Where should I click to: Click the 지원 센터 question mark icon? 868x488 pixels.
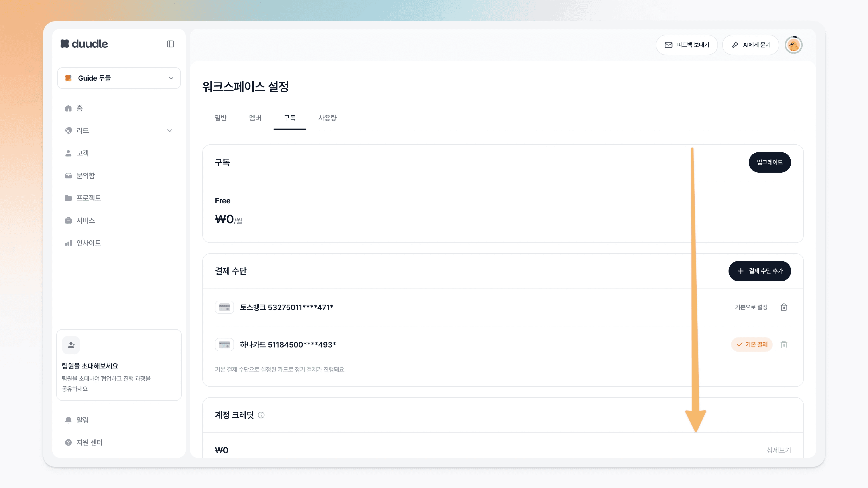coord(68,443)
